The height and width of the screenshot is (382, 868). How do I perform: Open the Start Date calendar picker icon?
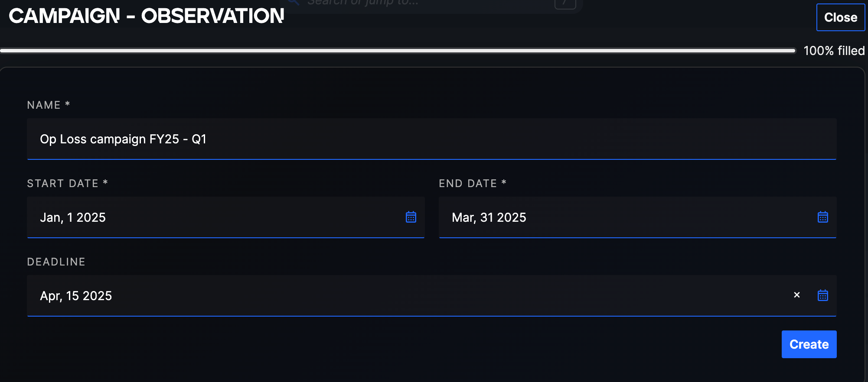[x=411, y=217]
